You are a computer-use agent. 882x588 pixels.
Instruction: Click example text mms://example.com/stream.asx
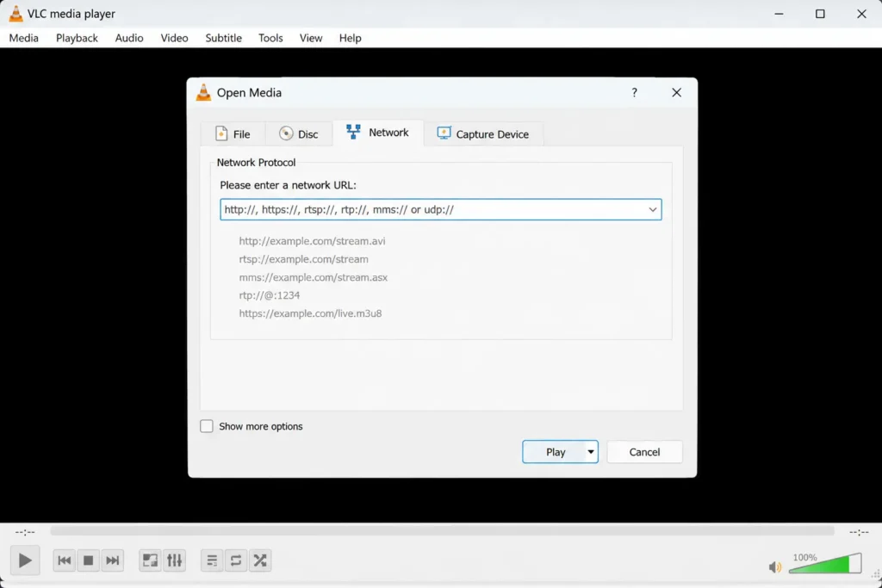pyautogui.click(x=314, y=277)
